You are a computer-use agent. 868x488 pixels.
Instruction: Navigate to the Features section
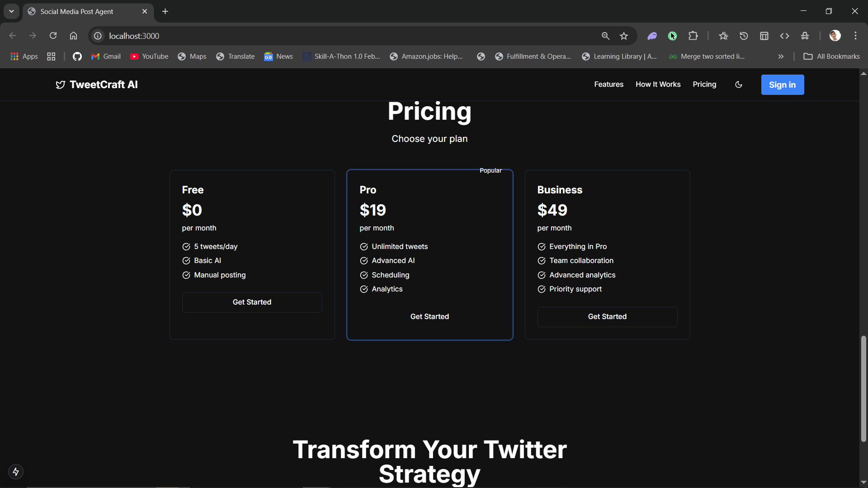pyautogui.click(x=609, y=84)
